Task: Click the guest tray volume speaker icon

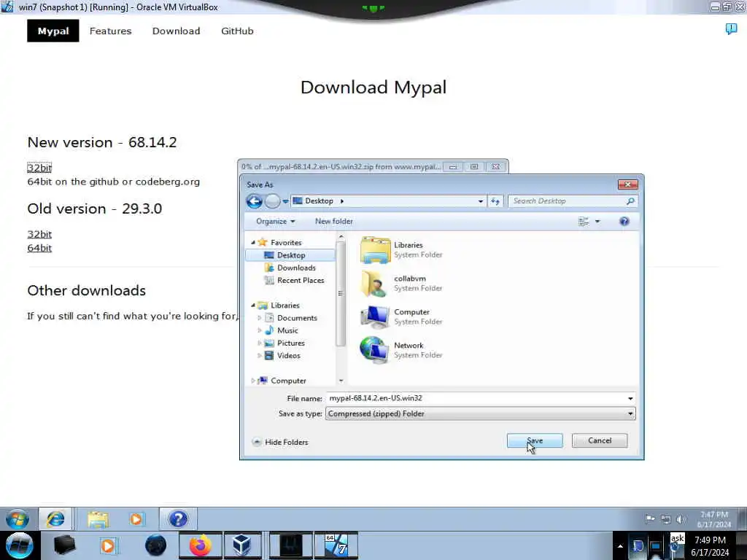Action: tap(681, 519)
